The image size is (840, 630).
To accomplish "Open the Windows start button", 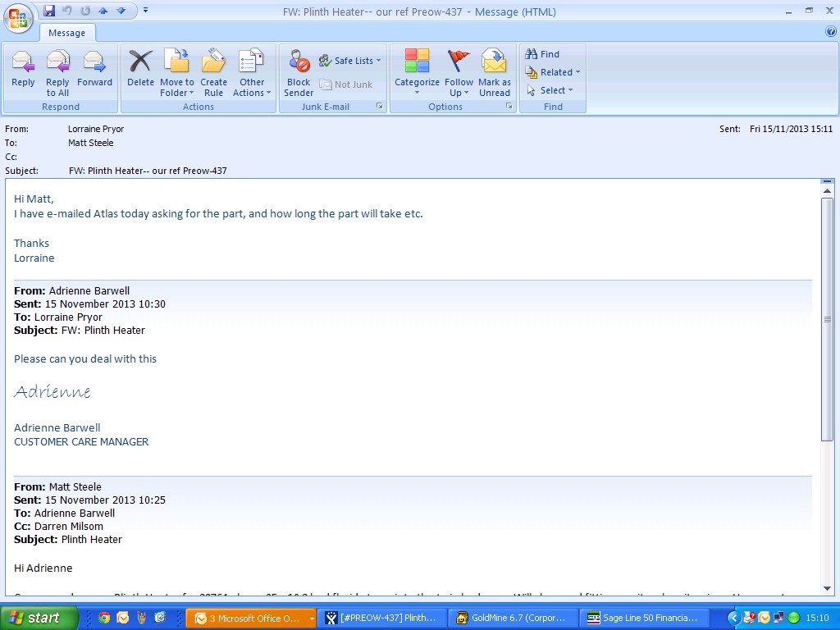I will click(x=39, y=619).
